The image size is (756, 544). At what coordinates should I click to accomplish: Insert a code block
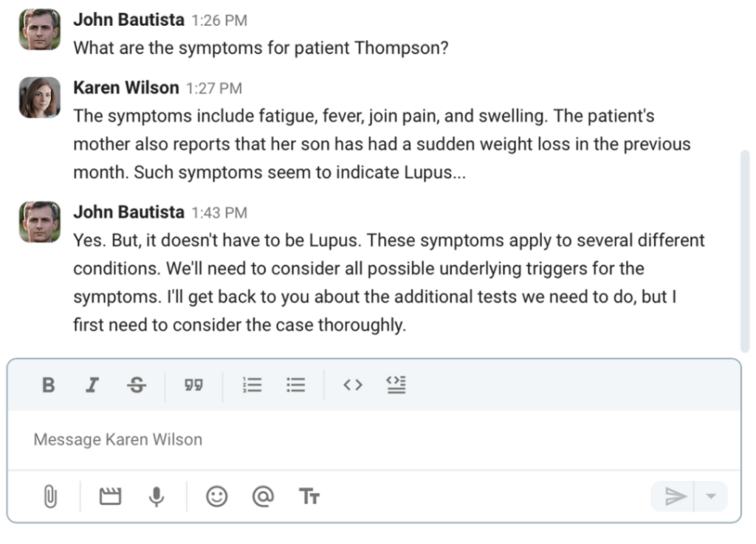tap(396, 385)
